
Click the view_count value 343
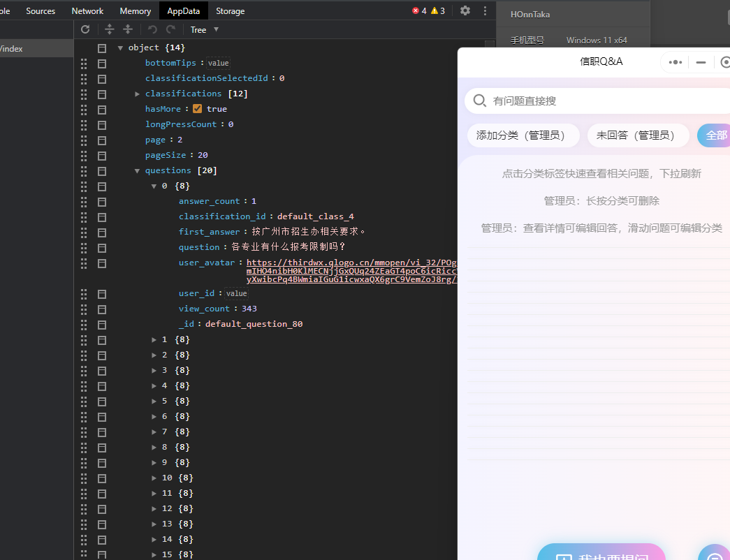point(249,309)
